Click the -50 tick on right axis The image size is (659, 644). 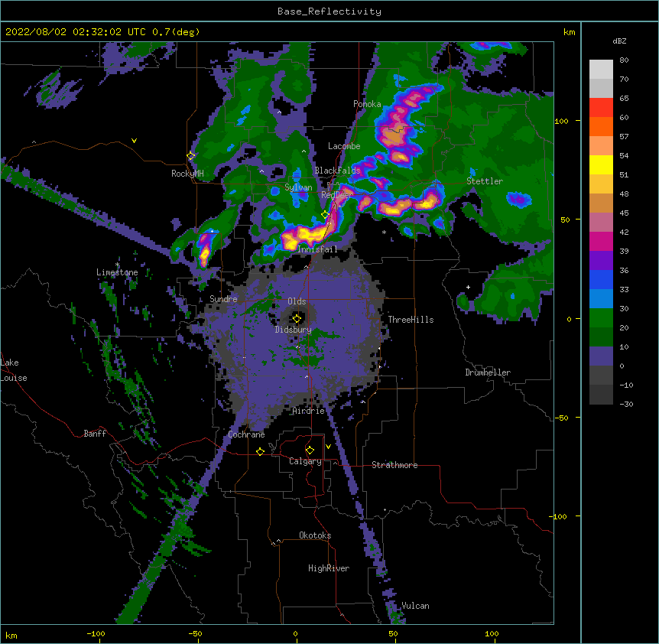[561, 418]
